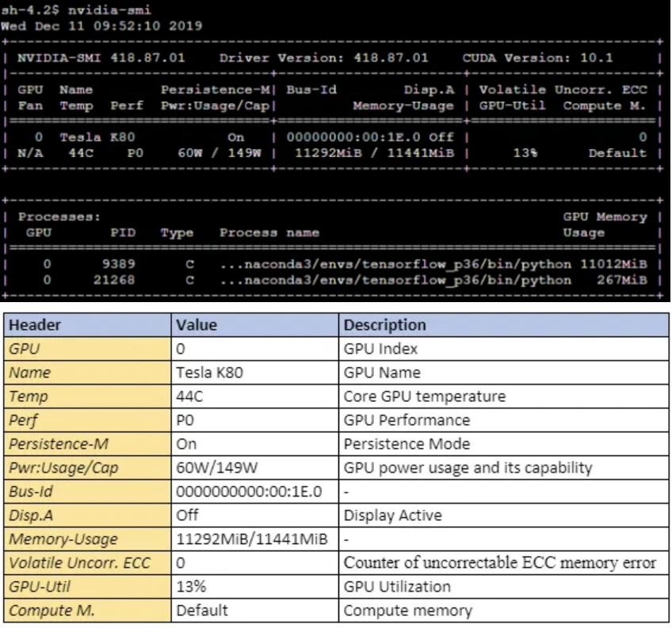The image size is (672, 628).
Task: Select the 'Volatile Uncorr. ECC' row label
Action: [78, 563]
